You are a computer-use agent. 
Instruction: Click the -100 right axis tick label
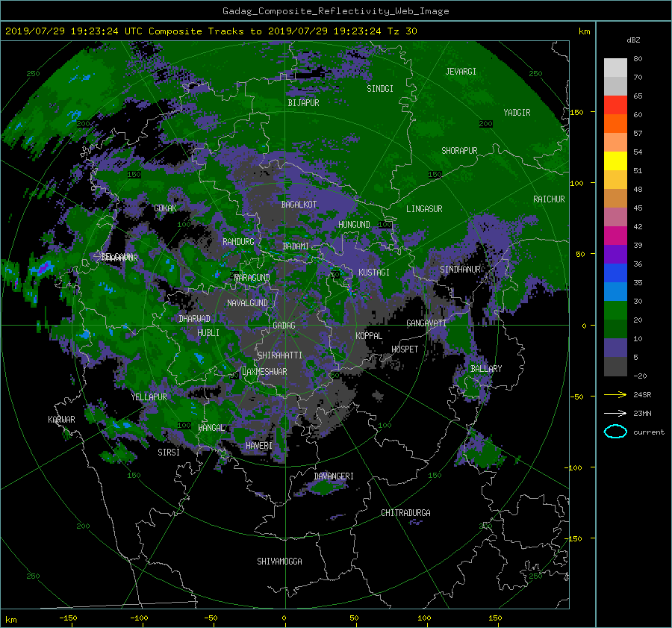[x=575, y=467]
